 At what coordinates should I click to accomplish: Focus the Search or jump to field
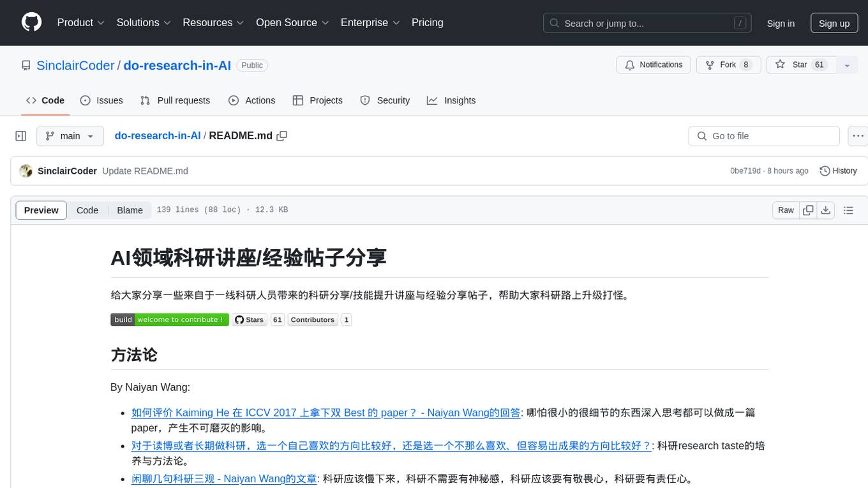tap(647, 23)
